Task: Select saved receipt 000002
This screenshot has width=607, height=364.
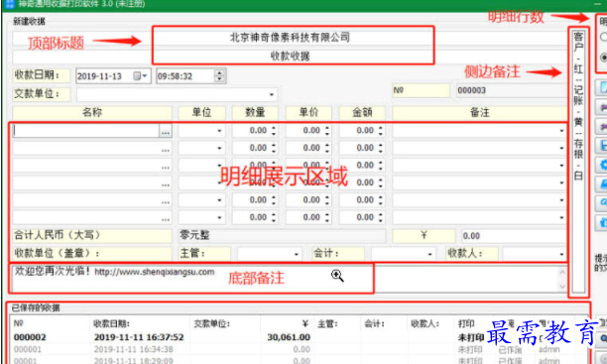Action: click(30, 337)
